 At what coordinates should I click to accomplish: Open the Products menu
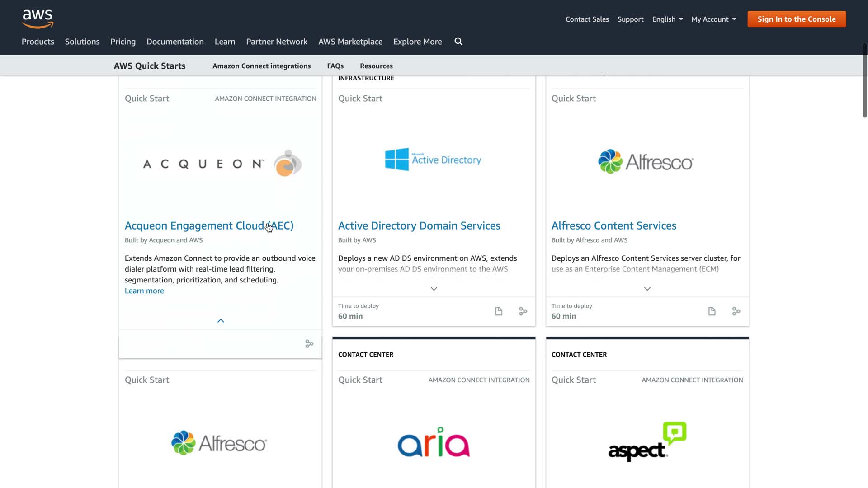pyautogui.click(x=38, y=42)
